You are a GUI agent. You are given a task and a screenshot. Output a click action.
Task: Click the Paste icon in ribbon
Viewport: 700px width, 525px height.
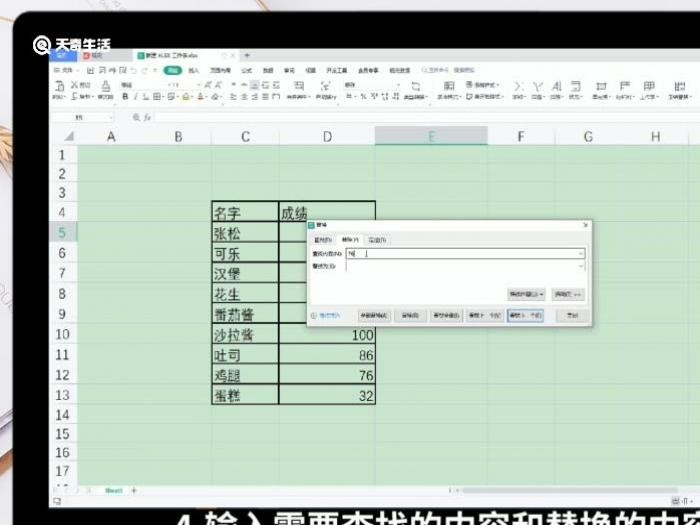(58, 88)
